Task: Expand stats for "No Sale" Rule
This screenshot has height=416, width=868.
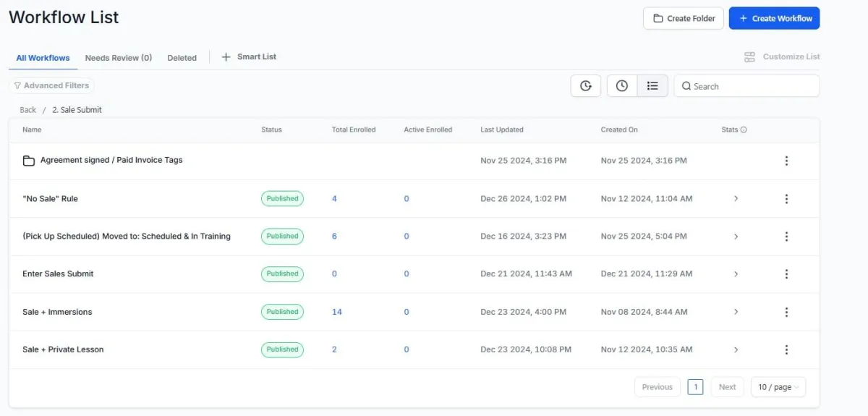Action: 736,198
